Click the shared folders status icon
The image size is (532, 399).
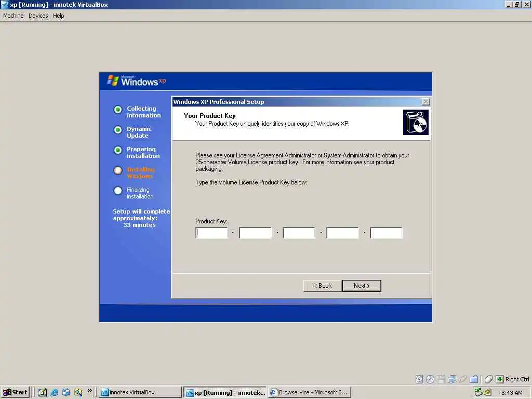474,379
